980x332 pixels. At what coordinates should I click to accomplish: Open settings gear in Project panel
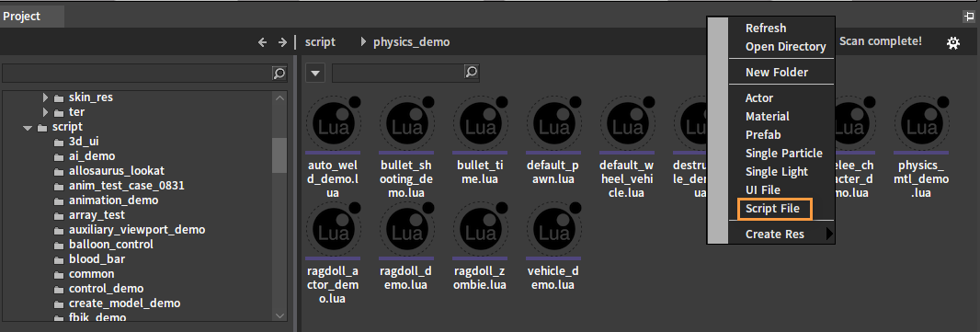[953, 42]
